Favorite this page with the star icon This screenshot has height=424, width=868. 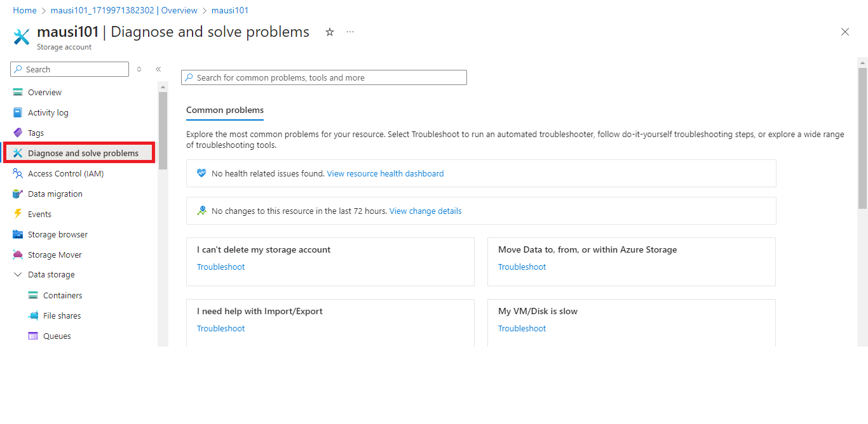330,32
